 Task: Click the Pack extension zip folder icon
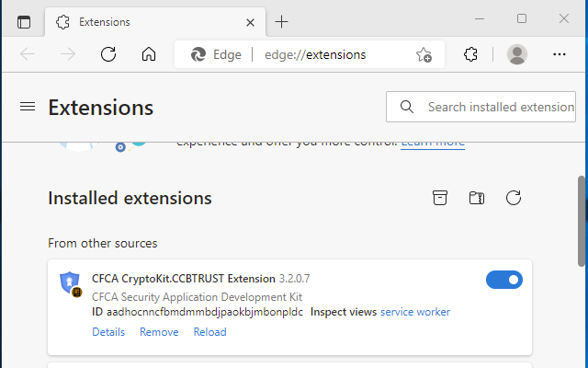[x=476, y=198]
